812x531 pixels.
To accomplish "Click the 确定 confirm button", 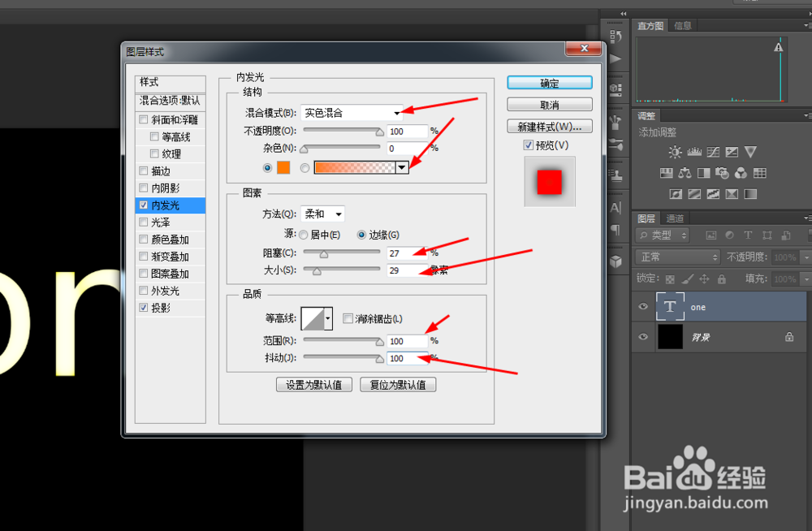I will pos(549,82).
